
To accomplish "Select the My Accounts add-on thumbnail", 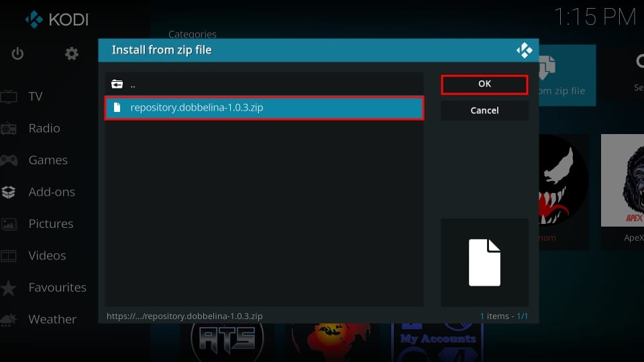I will pyautogui.click(x=438, y=343).
